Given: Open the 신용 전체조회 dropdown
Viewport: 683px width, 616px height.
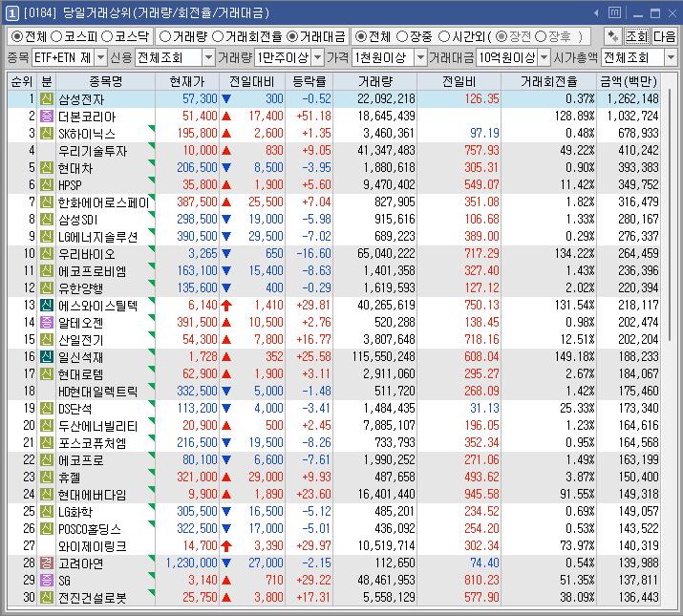Looking at the screenshot, I should tap(208, 57).
